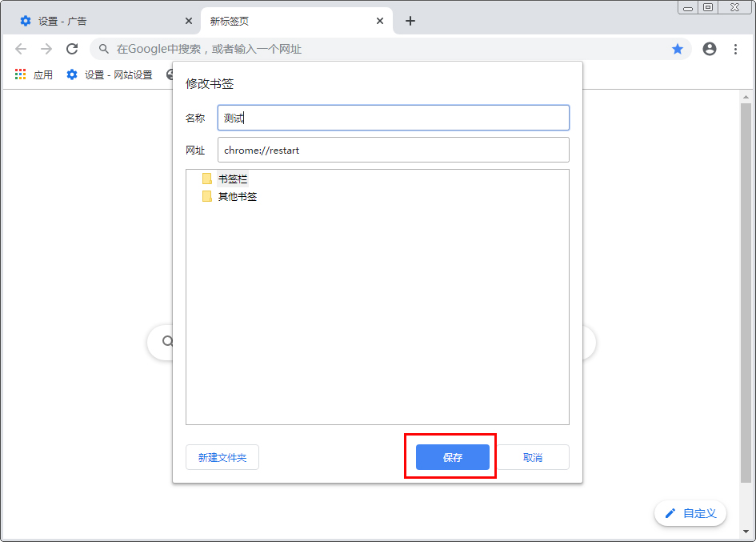Open a new browser tab
This screenshot has width=756, height=542.
(410, 21)
